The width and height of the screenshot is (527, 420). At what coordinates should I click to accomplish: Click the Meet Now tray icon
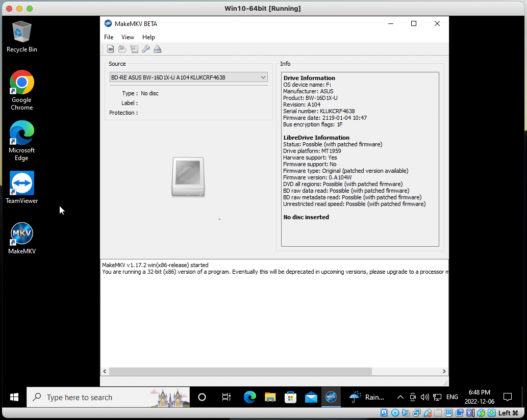(x=413, y=397)
